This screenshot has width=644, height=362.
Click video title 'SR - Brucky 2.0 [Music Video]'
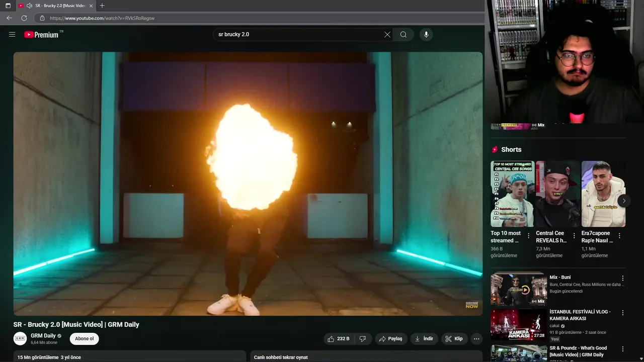tap(76, 324)
